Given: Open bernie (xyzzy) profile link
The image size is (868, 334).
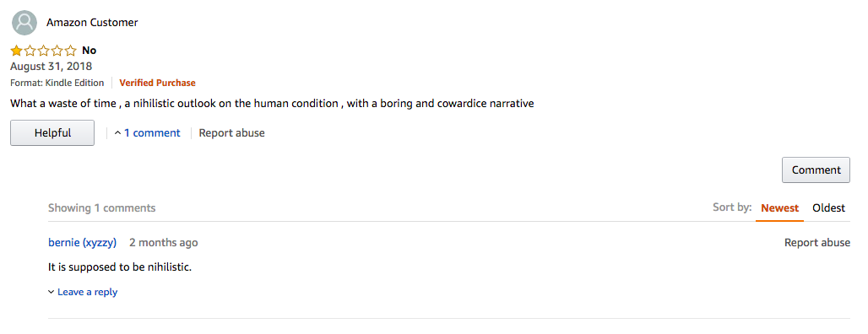Looking at the screenshot, I should [83, 243].
